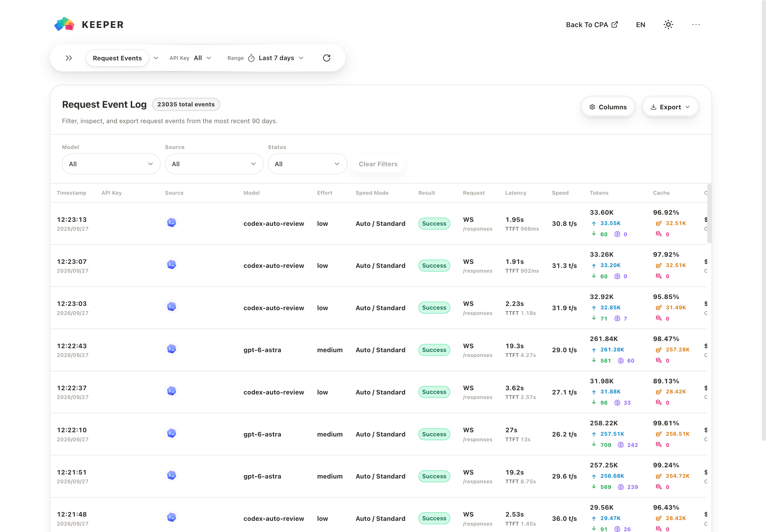Click source icon in the 12:21:48 row
The image size is (766, 532).
pyautogui.click(x=171, y=517)
